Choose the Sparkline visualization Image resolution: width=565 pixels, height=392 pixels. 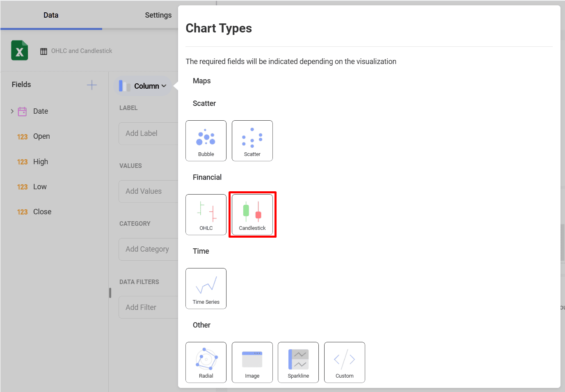click(x=298, y=362)
